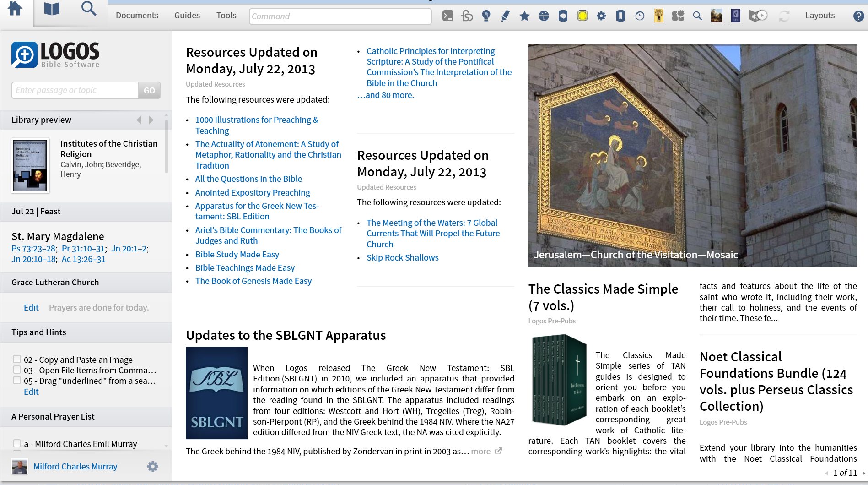Image resolution: width=868 pixels, height=485 pixels.
Task: Click the read aloud speaker icon
Action: click(x=758, y=16)
